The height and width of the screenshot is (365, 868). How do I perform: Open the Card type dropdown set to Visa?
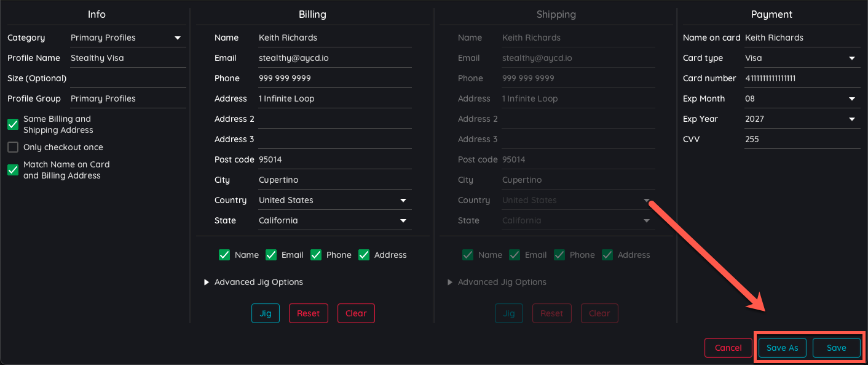coord(801,57)
